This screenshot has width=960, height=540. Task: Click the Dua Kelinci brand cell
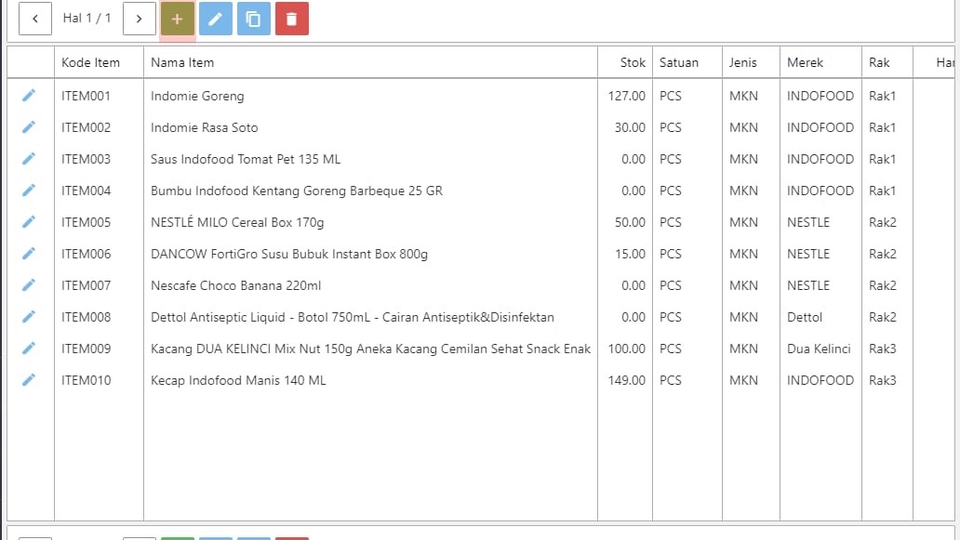[818, 349]
